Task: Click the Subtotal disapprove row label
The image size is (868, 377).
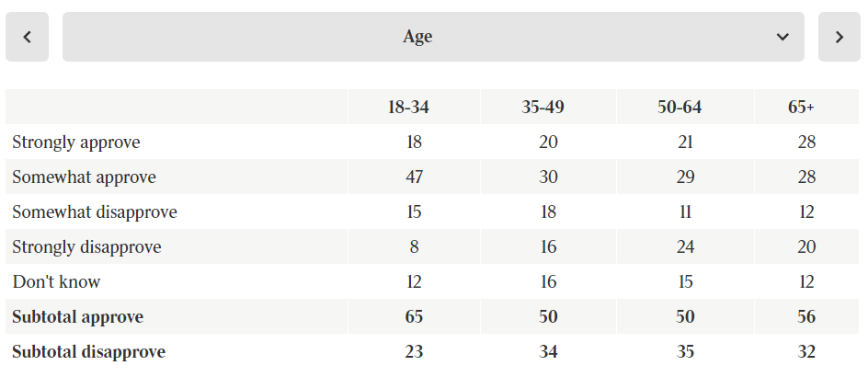Action: click(x=88, y=352)
